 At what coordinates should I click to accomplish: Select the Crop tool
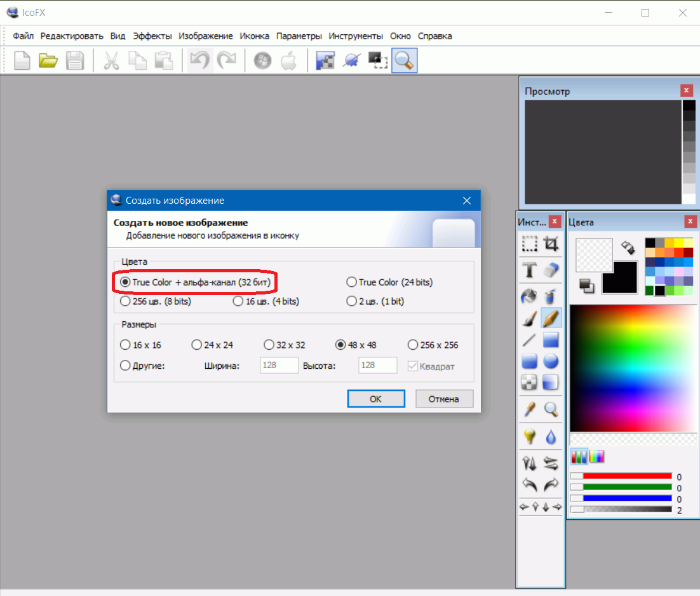551,244
